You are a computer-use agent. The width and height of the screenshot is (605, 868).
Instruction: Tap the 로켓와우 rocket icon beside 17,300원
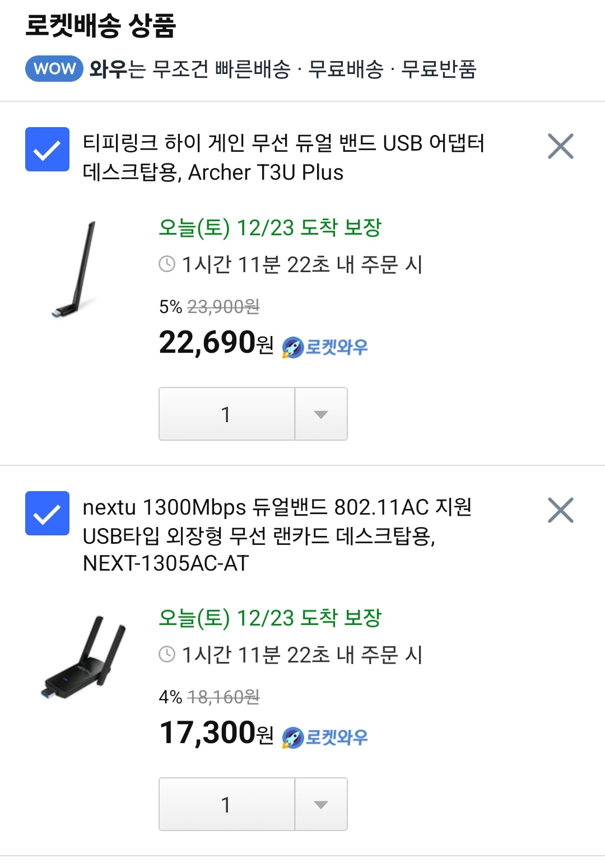point(292,738)
